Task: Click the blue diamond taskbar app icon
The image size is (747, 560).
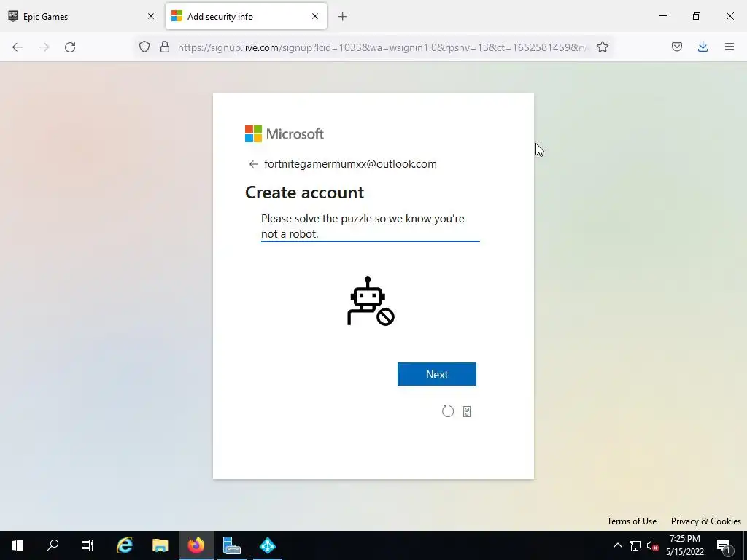Action: (x=268, y=545)
